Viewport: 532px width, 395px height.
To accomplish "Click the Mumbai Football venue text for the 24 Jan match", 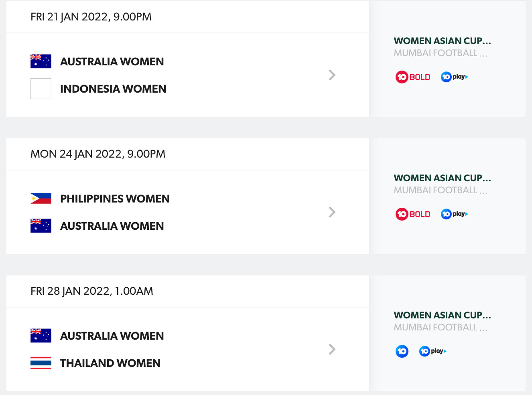I will point(441,190).
